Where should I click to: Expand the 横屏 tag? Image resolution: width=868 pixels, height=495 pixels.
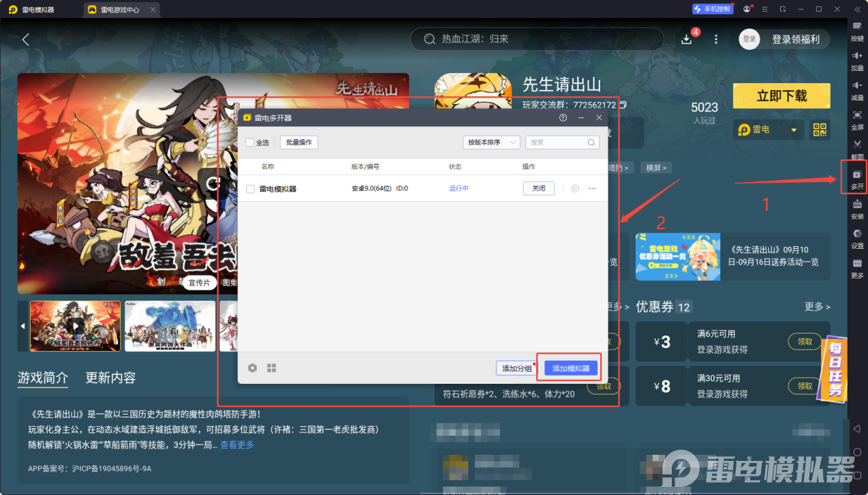coord(657,167)
